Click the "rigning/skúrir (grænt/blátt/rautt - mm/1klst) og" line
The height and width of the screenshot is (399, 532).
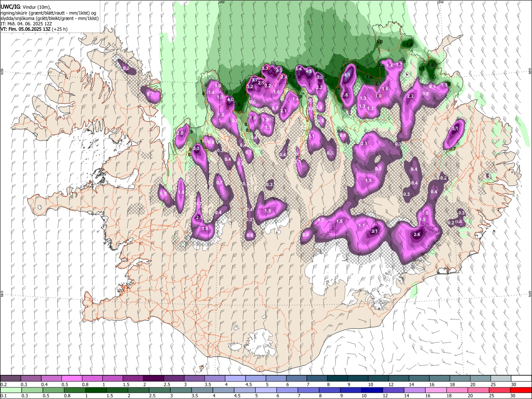[48, 12]
